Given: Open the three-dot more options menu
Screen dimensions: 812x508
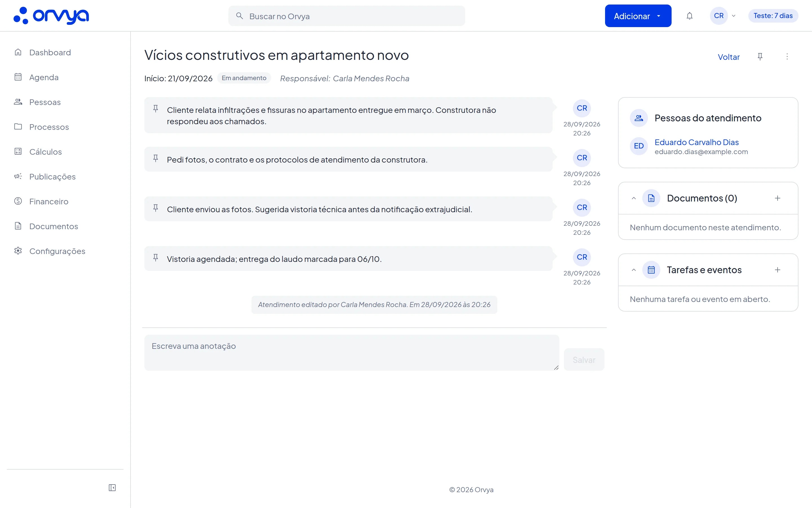Looking at the screenshot, I should pos(787,57).
